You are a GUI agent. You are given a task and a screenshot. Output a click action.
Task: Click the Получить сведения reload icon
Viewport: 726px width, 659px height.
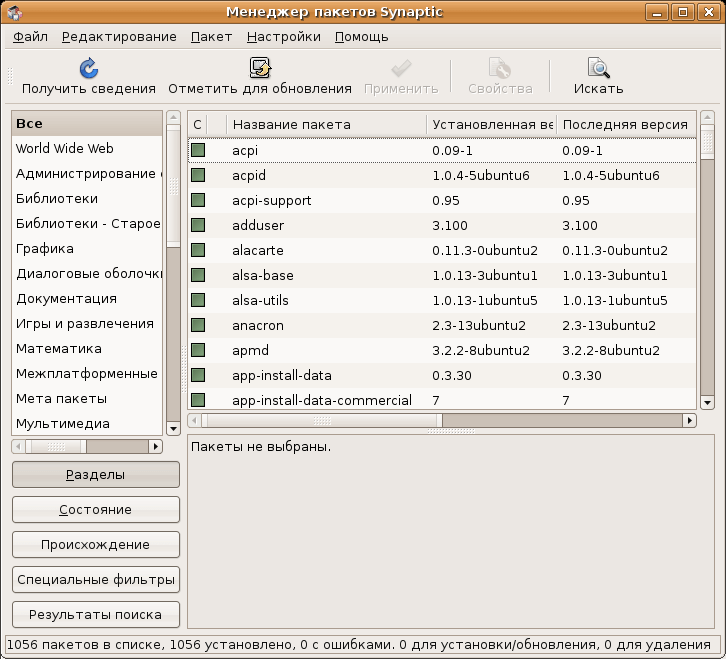point(88,69)
